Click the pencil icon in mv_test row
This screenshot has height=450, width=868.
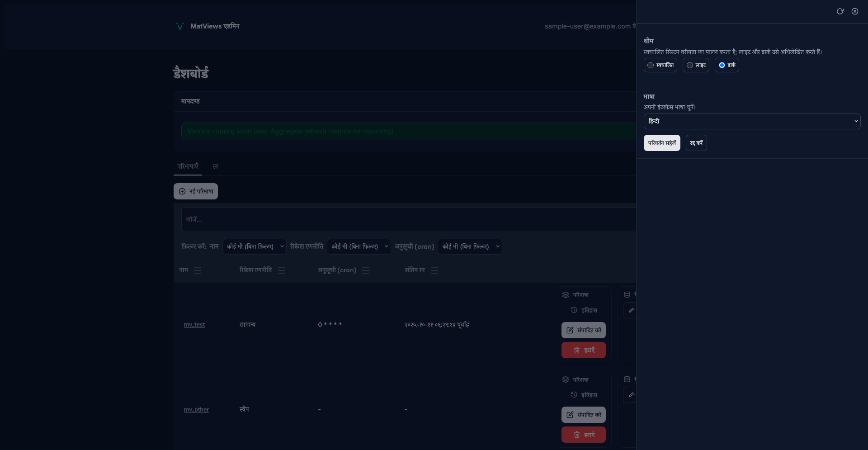(x=632, y=310)
